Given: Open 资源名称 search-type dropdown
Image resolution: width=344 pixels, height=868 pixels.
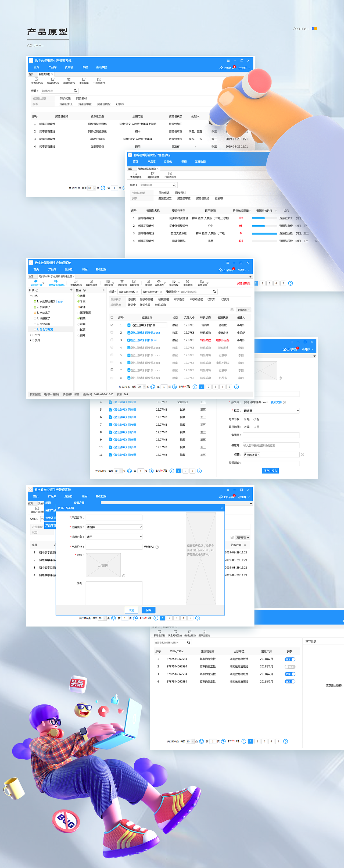Looking at the screenshot, I should tap(173, 292).
